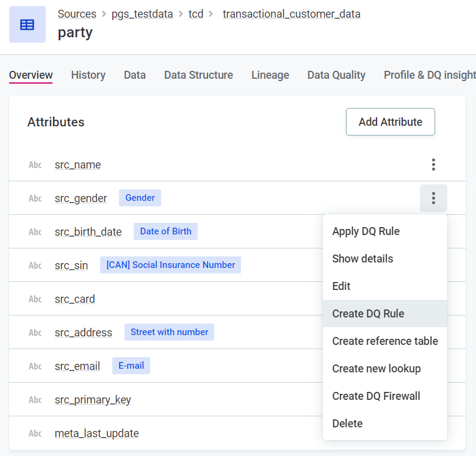Viewport: 476px width, 456px height.
Task: Click the Gender term tag
Action: (140, 198)
